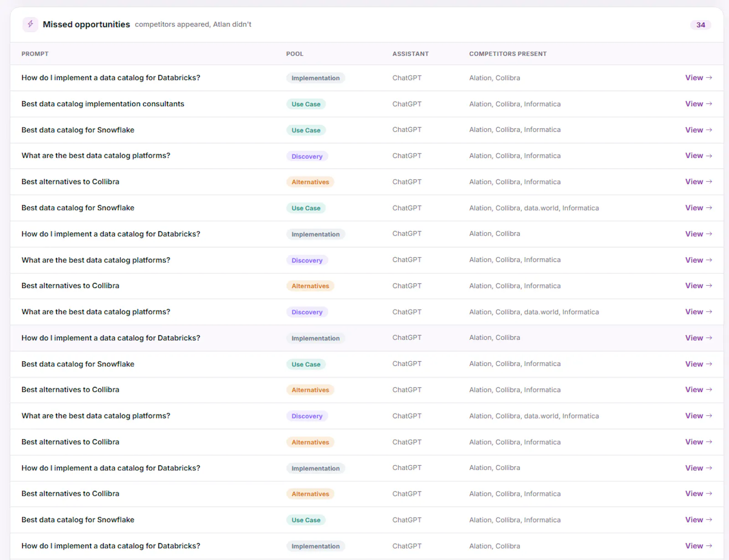Open prompt 'Best data catalog implementation consultants'
Screen dimensions: 729x560
click(x=103, y=104)
